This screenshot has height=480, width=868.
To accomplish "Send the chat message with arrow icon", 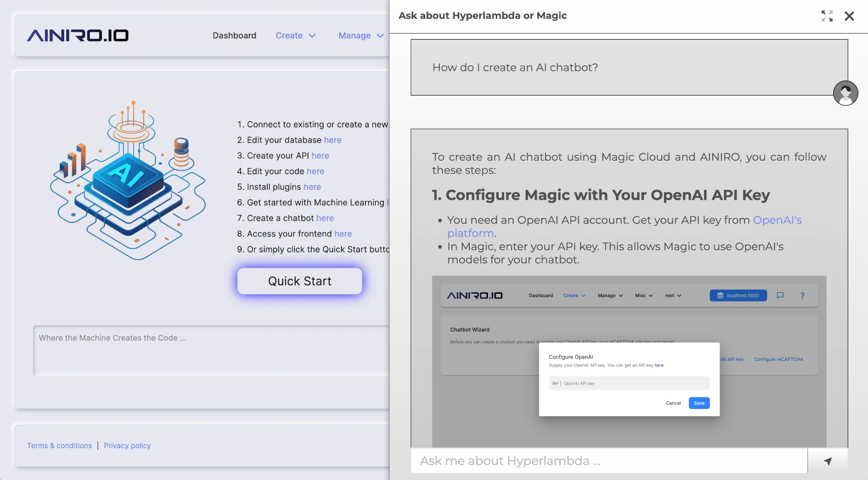I will (827, 461).
